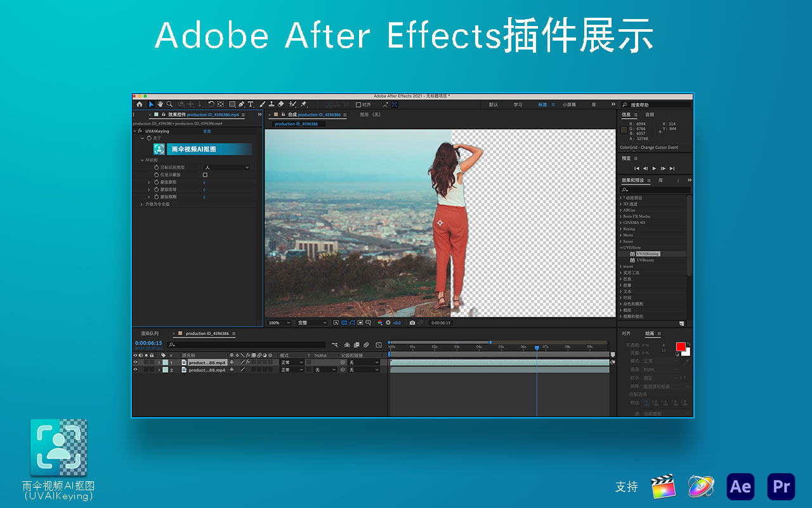Click the snapshot camera icon below viewer
Viewport: 812px width, 508px height.
click(x=412, y=323)
